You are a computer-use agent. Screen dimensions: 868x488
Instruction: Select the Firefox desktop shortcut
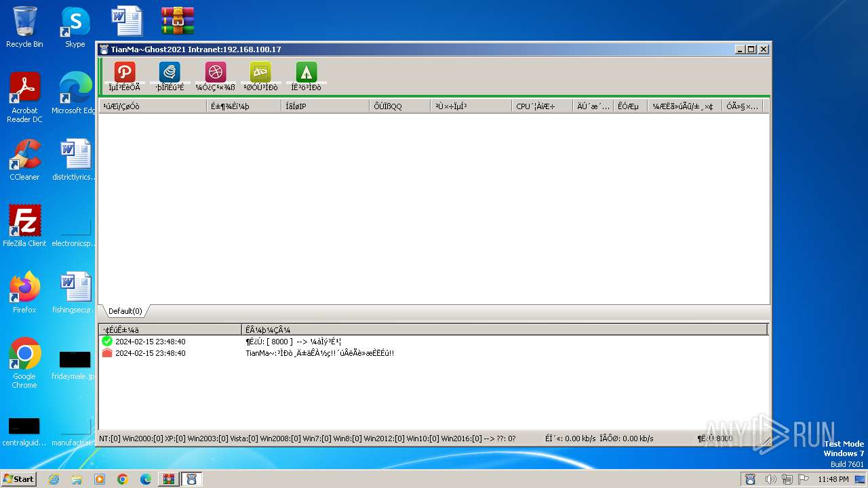pyautogui.click(x=24, y=292)
